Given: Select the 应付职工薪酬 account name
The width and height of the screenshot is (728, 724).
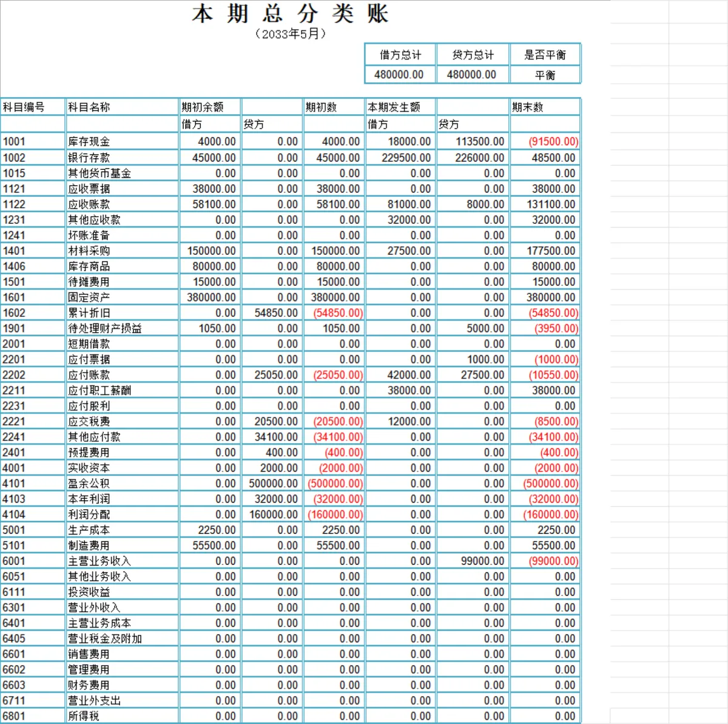Looking at the screenshot, I should pyautogui.click(x=99, y=390).
